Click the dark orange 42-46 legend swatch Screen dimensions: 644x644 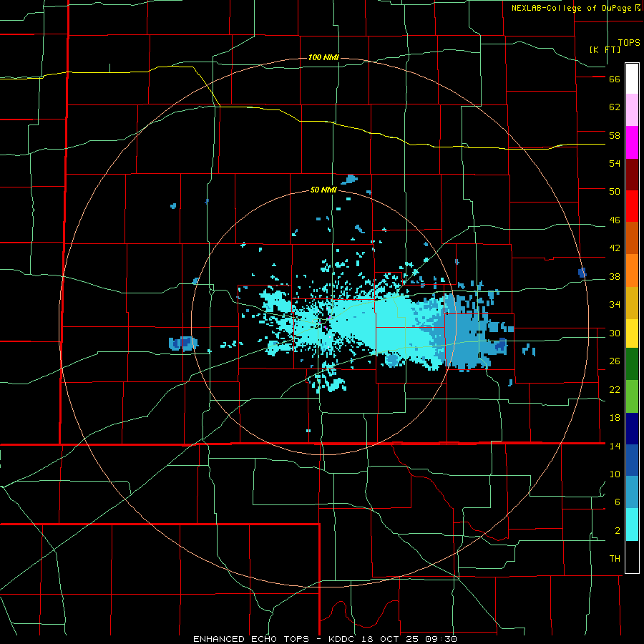click(x=632, y=238)
